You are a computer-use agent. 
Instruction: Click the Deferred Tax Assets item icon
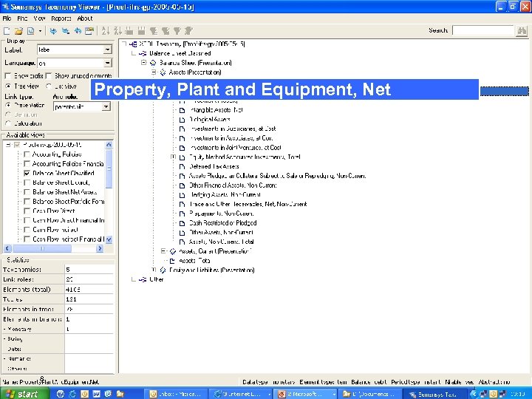[x=183, y=166]
